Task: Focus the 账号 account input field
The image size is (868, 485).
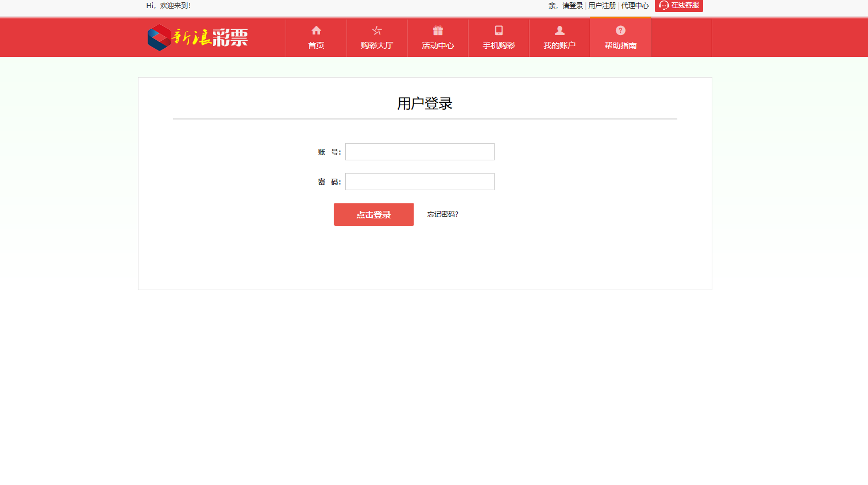Action: click(x=419, y=152)
